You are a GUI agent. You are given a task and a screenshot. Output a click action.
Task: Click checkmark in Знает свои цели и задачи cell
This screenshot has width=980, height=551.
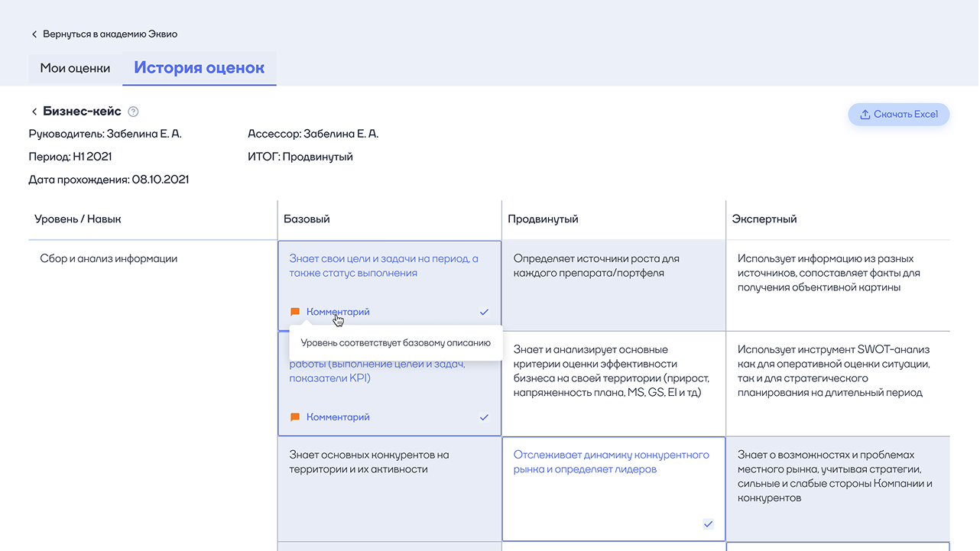tap(484, 312)
